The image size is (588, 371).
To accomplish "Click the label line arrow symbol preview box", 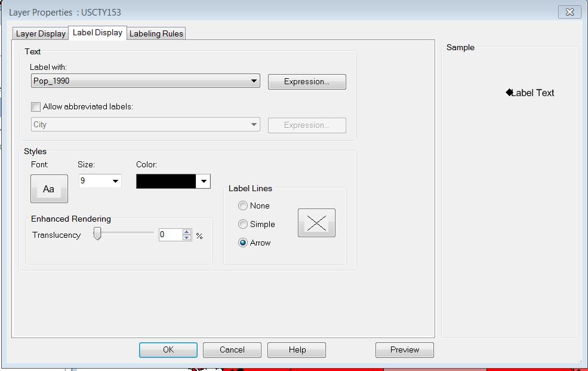I will pyautogui.click(x=316, y=222).
